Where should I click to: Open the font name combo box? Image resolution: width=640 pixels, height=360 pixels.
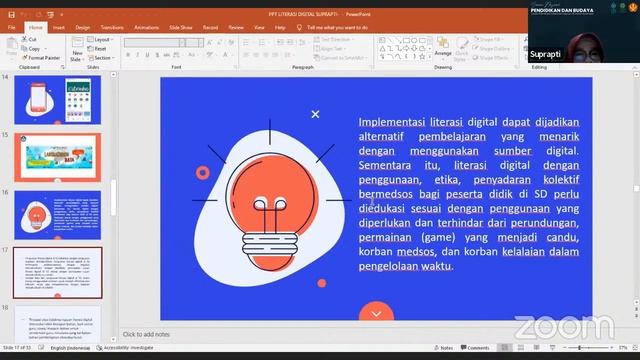click(x=155, y=42)
